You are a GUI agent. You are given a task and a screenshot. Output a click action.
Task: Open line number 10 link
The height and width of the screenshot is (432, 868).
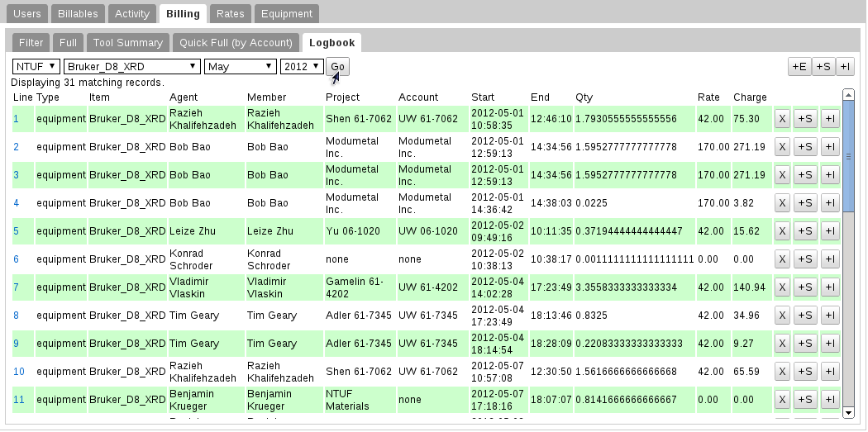[19, 371]
